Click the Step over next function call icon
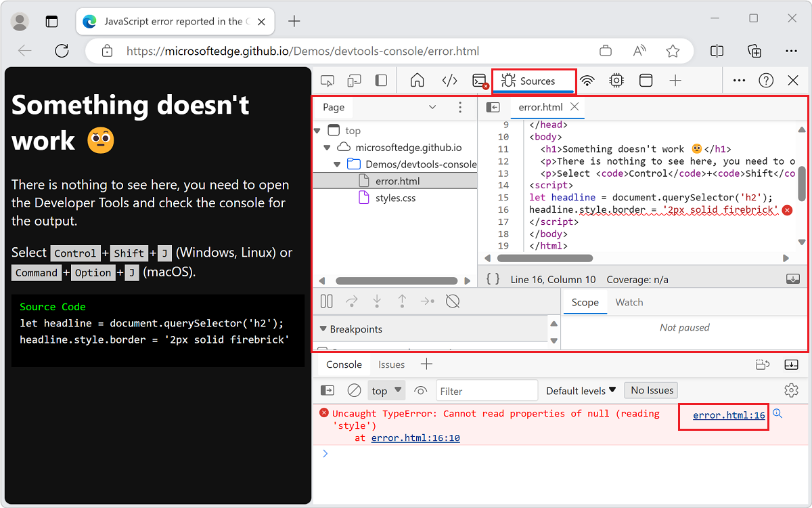 [351, 301]
